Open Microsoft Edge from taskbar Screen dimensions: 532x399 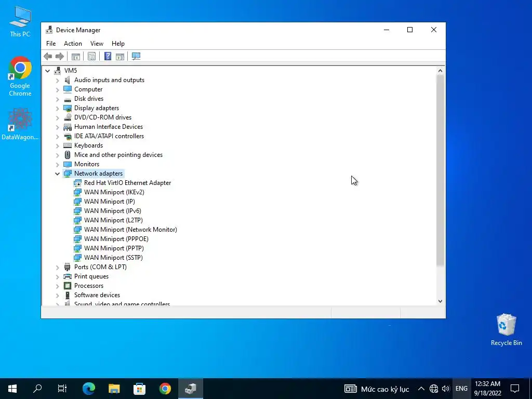click(x=89, y=389)
